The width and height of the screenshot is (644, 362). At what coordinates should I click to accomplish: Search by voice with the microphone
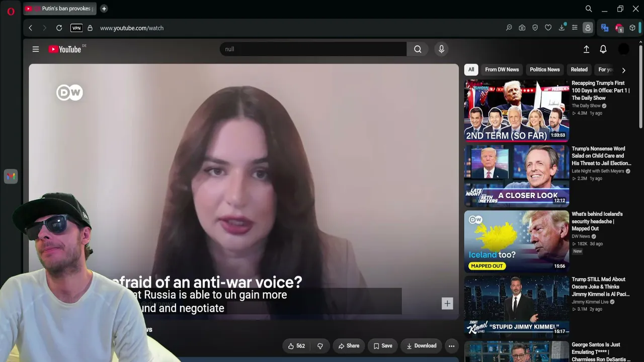click(x=441, y=49)
